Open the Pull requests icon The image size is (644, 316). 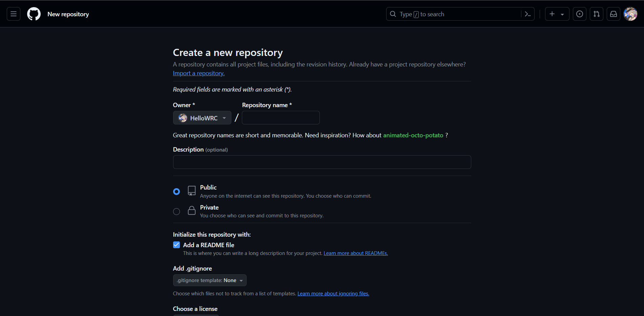click(597, 14)
